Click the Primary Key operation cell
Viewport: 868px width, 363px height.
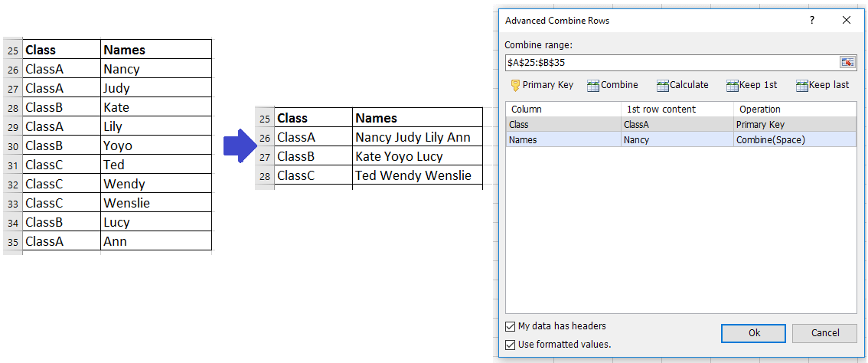pos(760,124)
